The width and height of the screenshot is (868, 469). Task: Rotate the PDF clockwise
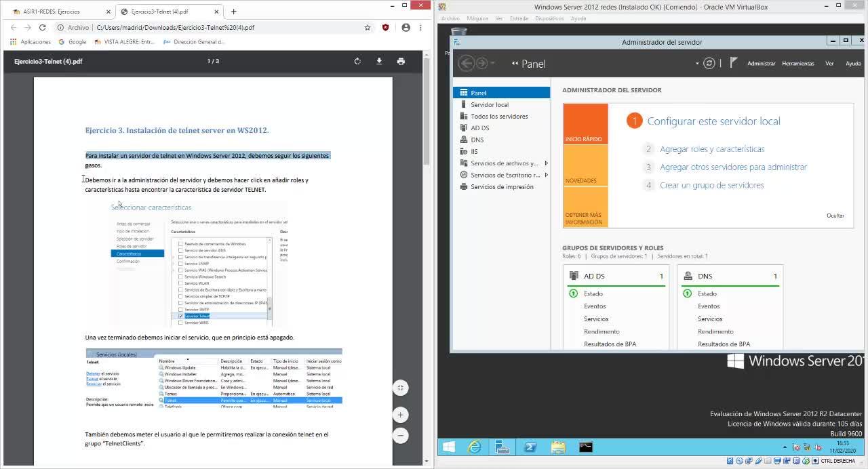[357, 61]
